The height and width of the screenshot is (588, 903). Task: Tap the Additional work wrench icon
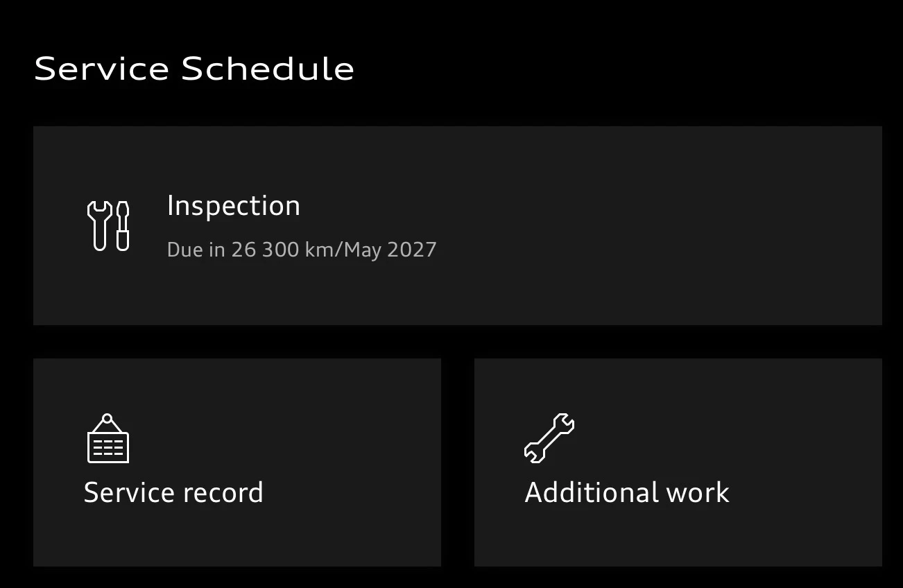(549, 438)
